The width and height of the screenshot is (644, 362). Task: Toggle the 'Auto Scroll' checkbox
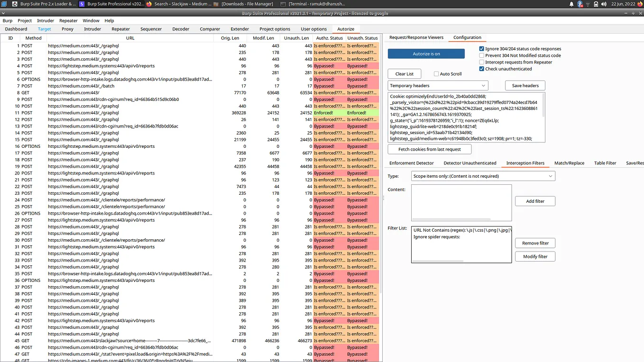(x=437, y=73)
